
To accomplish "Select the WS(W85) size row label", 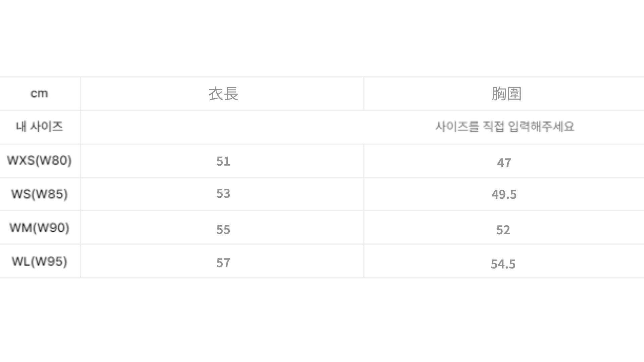I will [39, 194].
